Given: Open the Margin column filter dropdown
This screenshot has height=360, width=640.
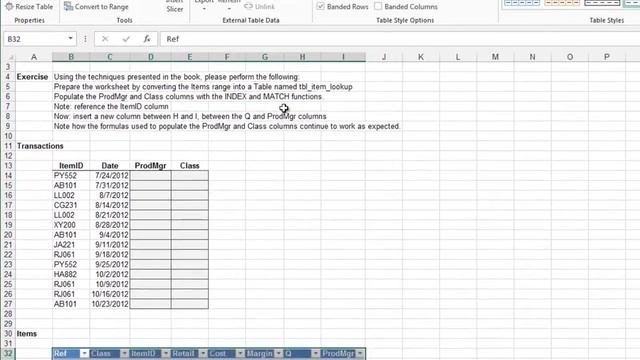Looking at the screenshot, I should (x=278, y=353).
